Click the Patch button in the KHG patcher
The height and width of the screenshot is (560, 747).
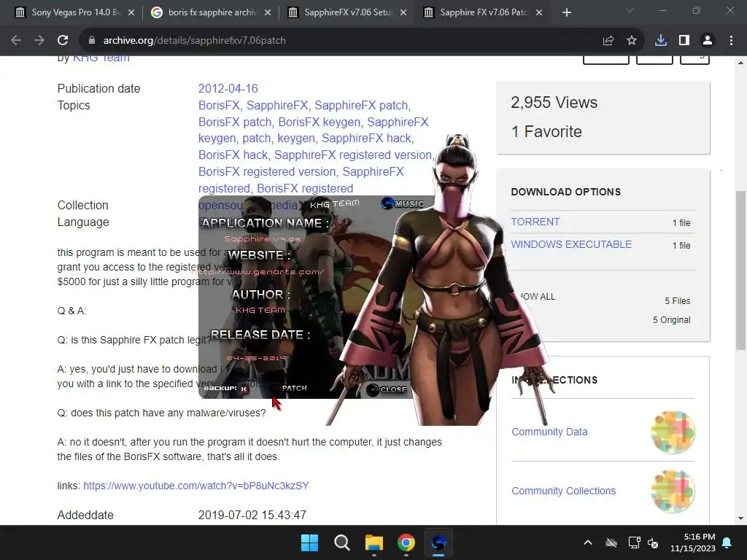click(288, 388)
